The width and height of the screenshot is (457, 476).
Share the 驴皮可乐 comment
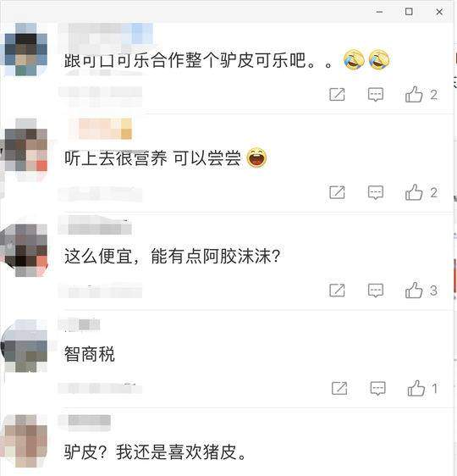pos(337,94)
